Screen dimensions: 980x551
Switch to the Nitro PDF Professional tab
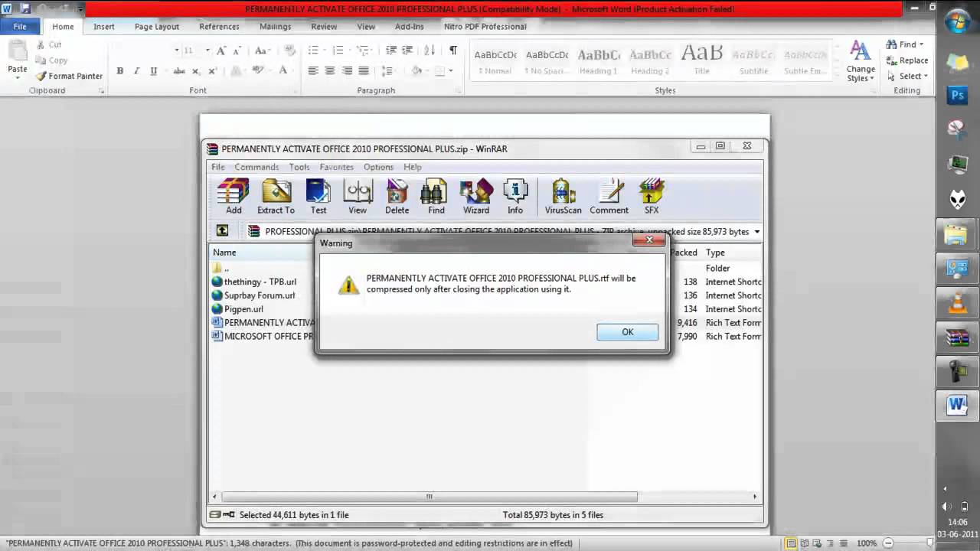point(485,26)
